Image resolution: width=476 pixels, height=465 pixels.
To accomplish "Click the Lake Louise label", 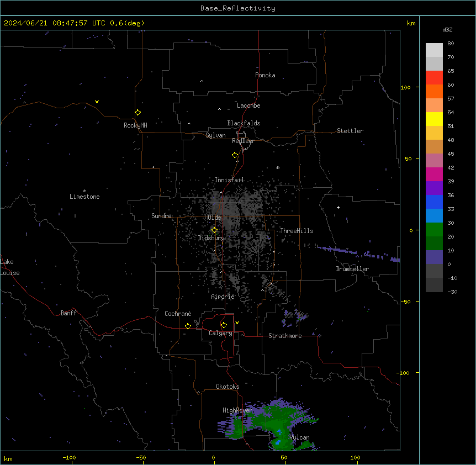I will pyautogui.click(x=10, y=267).
